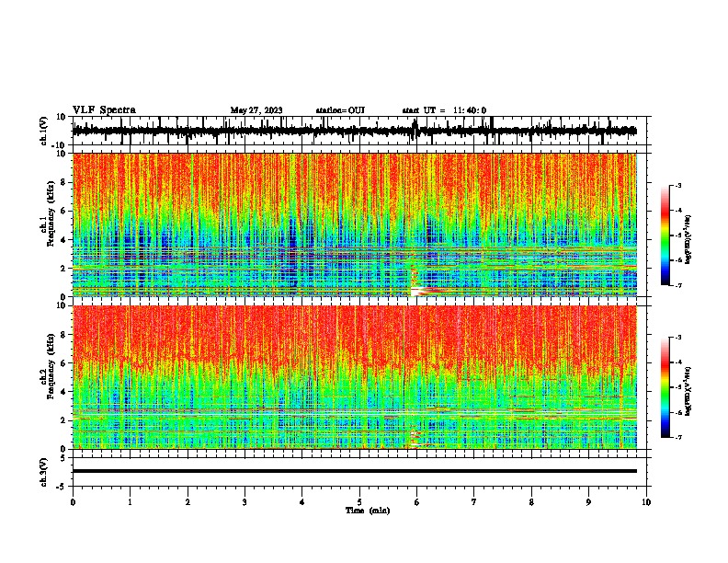
Task: Click the log(PSD) label beside ch.2 color bar
Action: pyautogui.click(x=688, y=392)
